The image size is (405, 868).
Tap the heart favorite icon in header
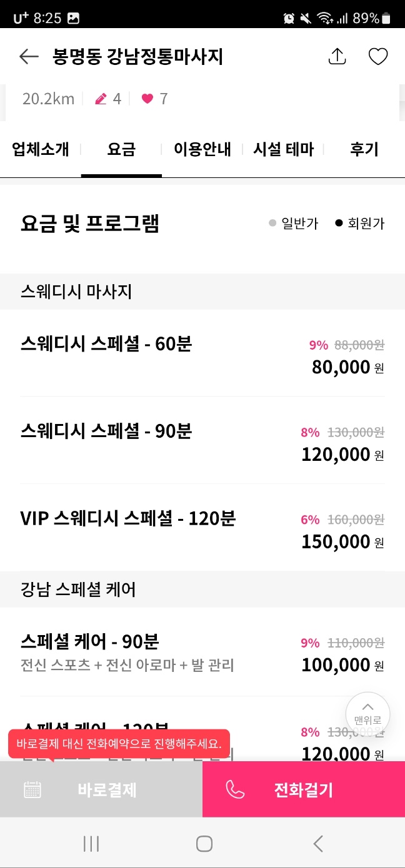[377, 57]
